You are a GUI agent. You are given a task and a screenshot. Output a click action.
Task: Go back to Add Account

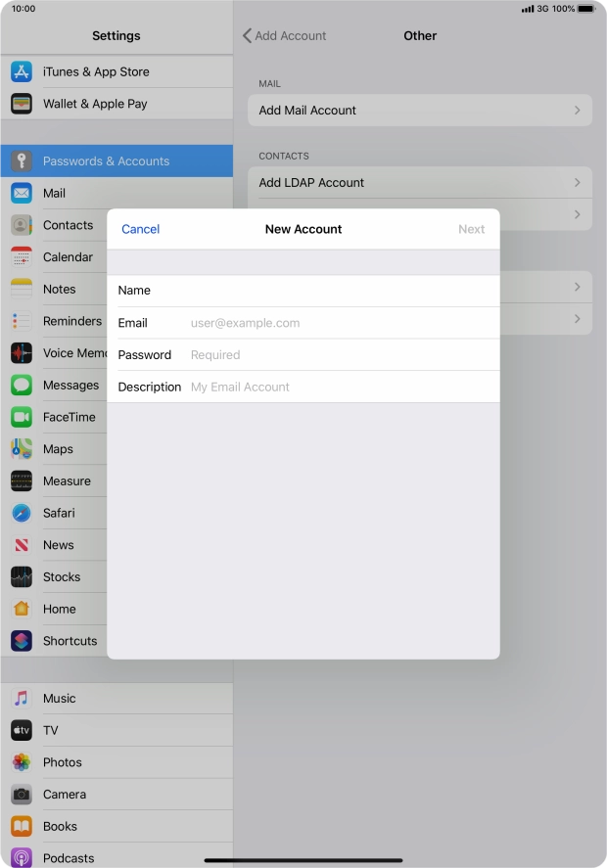(285, 36)
